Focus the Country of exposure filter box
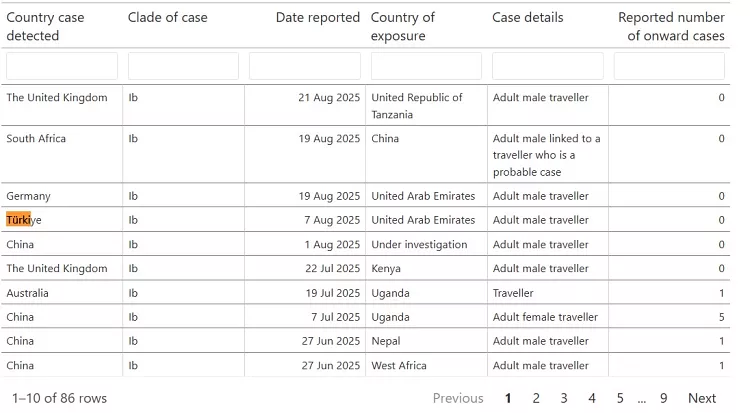This screenshot has height=413, width=750. (x=426, y=66)
